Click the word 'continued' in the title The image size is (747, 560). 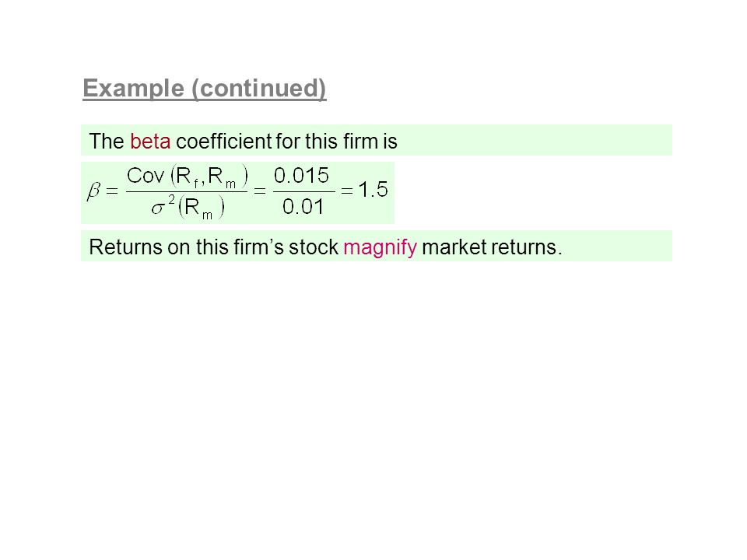[258, 89]
